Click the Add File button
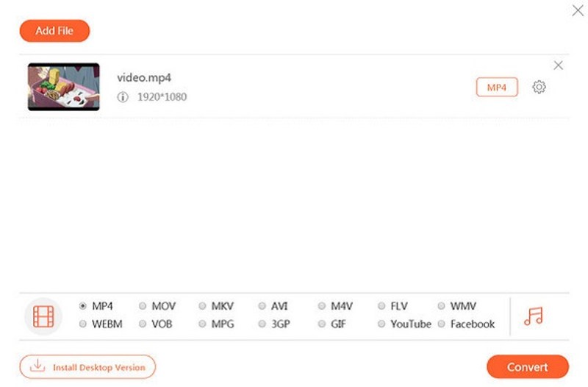The height and width of the screenshot is (387, 588). pyautogui.click(x=54, y=31)
